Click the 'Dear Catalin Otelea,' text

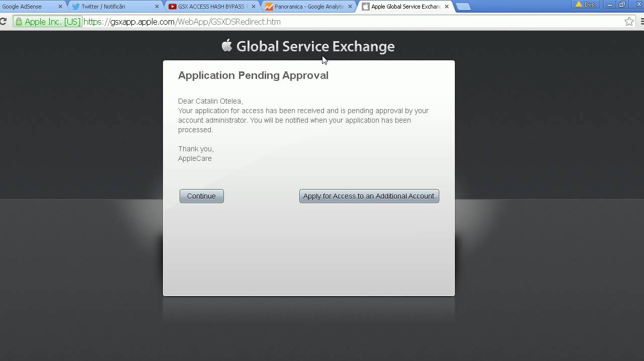[x=210, y=101]
